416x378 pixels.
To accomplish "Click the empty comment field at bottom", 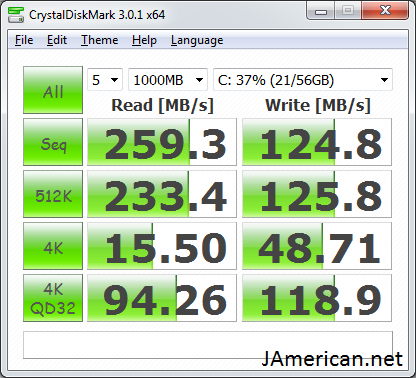I will pos(208,345).
